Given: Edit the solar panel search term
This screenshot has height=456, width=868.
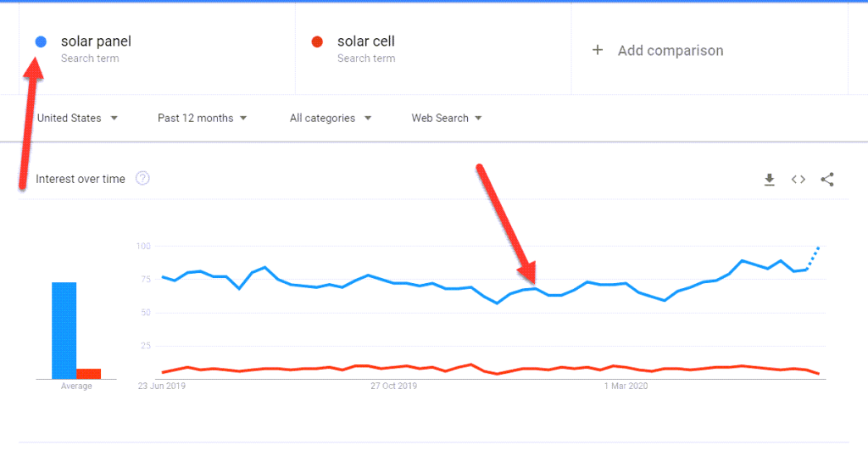Looking at the screenshot, I should [x=96, y=42].
